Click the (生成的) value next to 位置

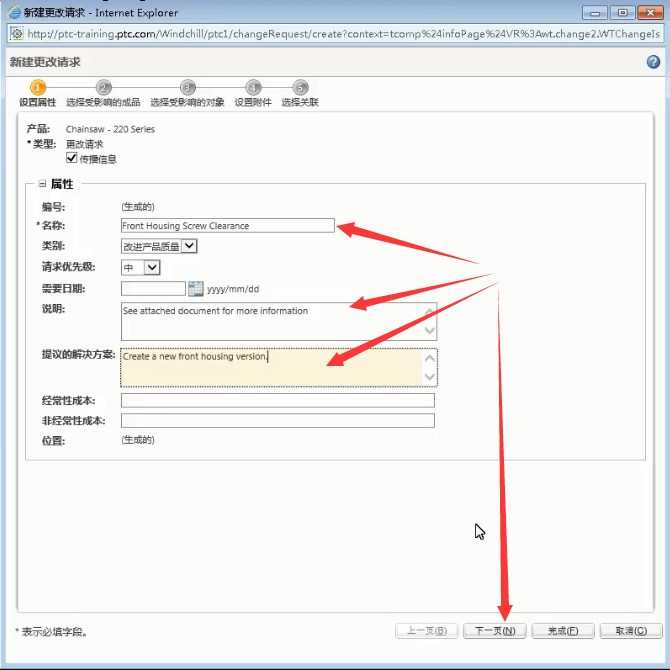pos(138,440)
